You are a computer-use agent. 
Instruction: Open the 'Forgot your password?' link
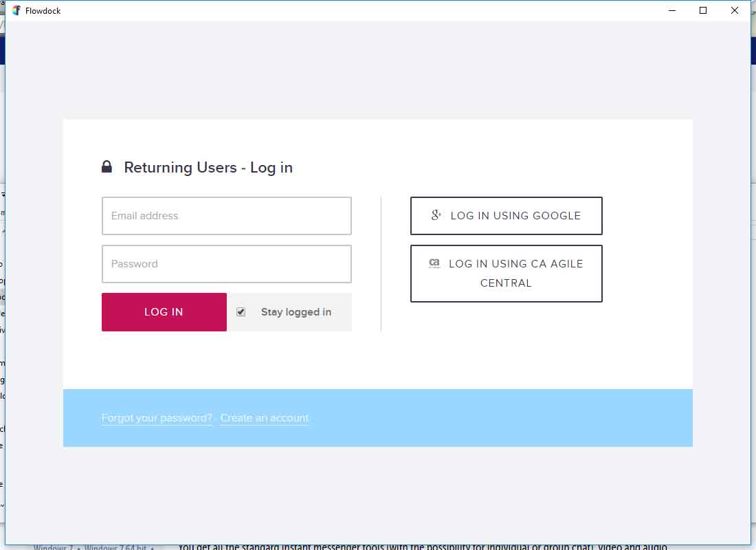tap(157, 418)
